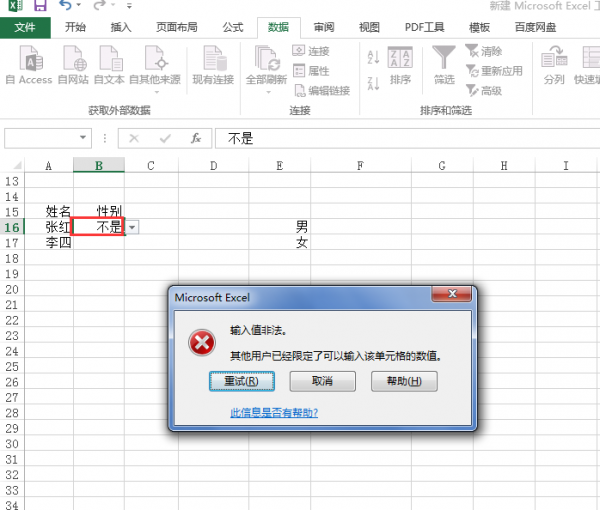Screen dimensions: 600x510
Task: Click the 重新应用 filter button
Action: (494, 71)
